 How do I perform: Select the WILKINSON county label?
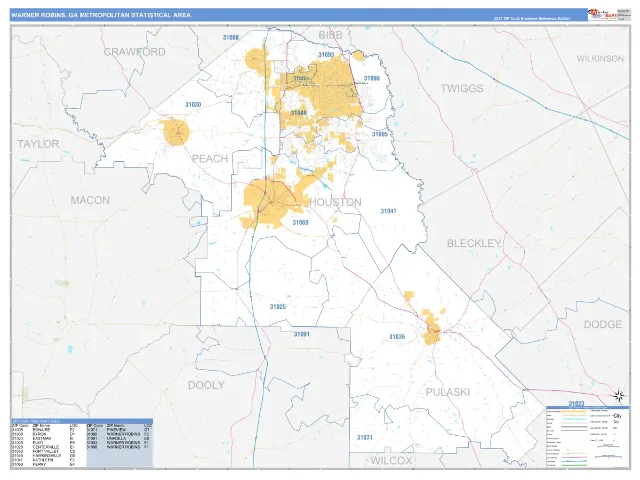600,59
